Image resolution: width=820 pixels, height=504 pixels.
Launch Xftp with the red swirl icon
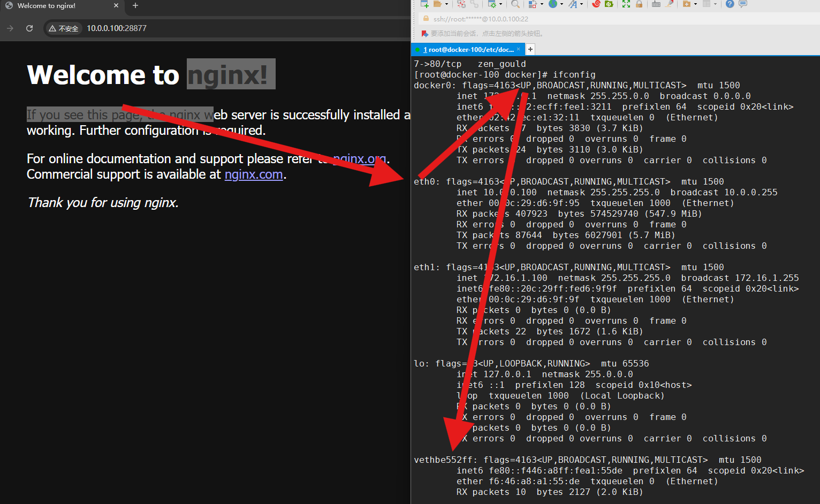coord(596,4)
